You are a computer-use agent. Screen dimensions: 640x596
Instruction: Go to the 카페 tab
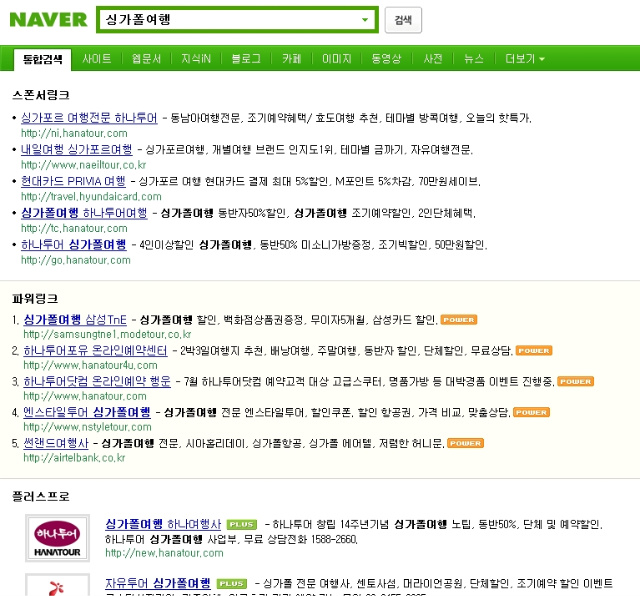[x=291, y=59]
